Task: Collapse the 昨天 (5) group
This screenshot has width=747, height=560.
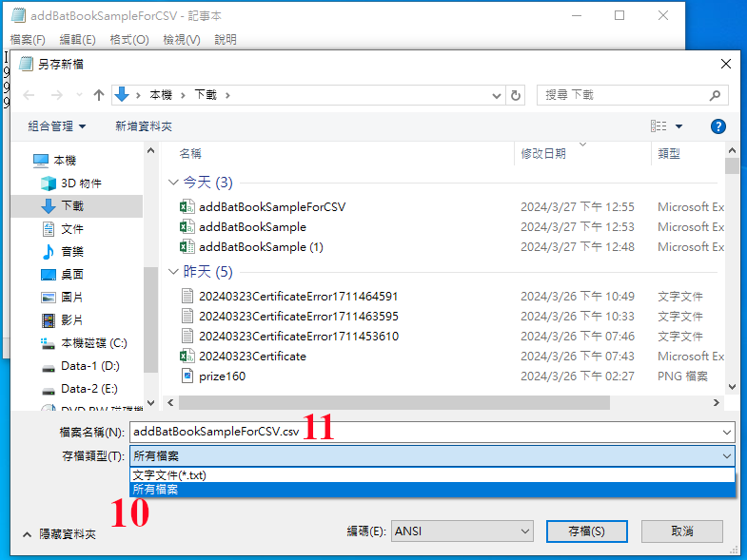Action: [173, 272]
